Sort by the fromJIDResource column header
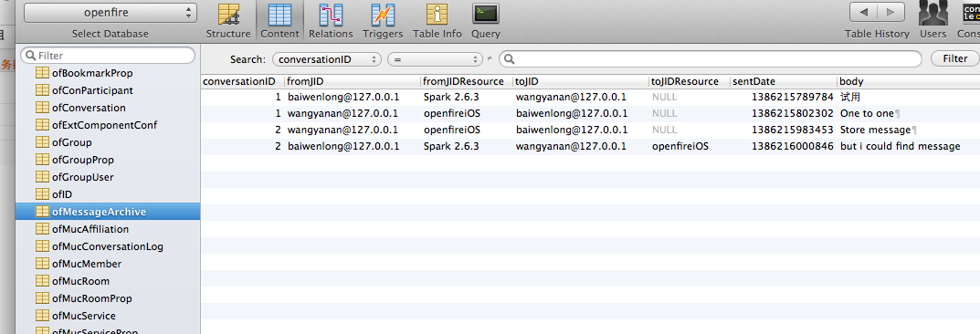This screenshot has width=980, height=334. tap(467, 82)
